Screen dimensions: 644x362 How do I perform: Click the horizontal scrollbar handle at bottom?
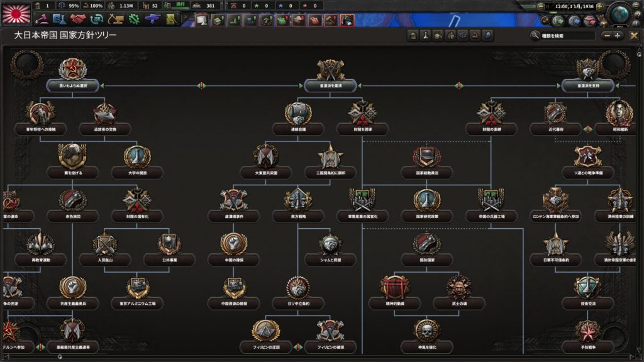[60, 357]
